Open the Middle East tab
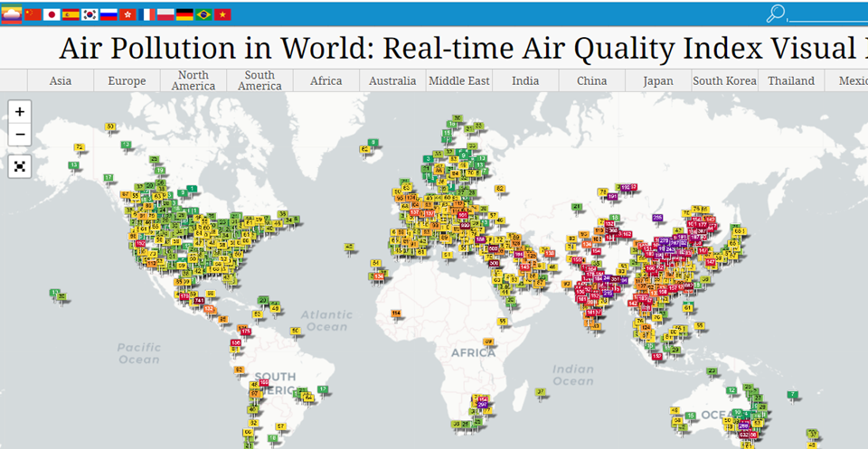Image resolution: width=868 pixels, height=449 pixels. [x=459, y=80]
